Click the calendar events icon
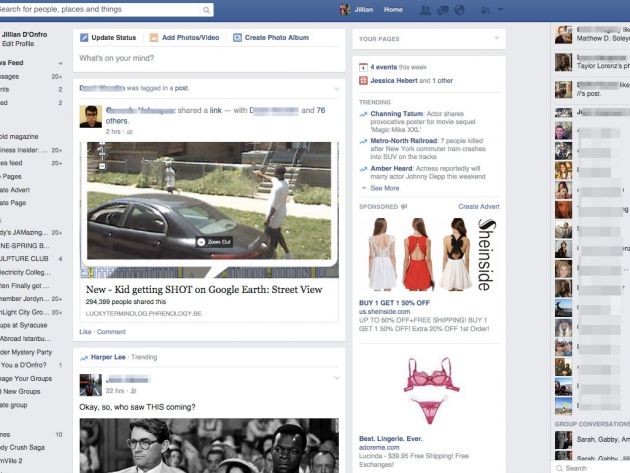This screenshot has width=630, height=473. click(363, 68)
